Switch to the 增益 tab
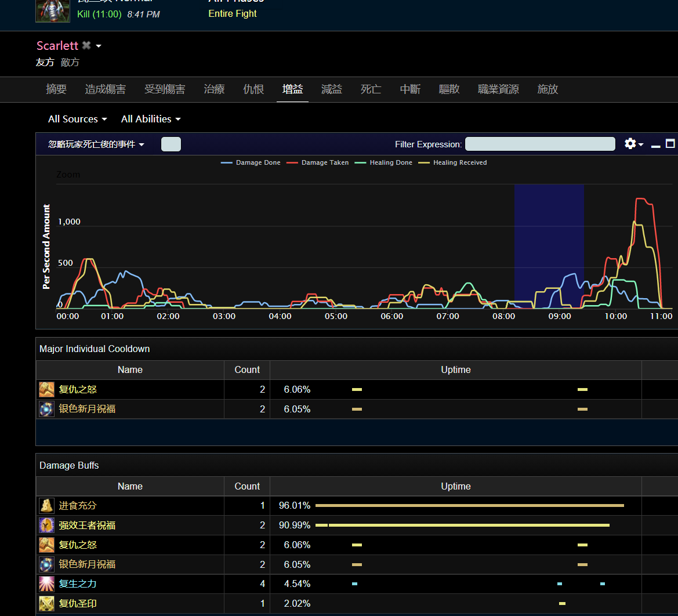 pyautogui.click(x=292, y=89)
